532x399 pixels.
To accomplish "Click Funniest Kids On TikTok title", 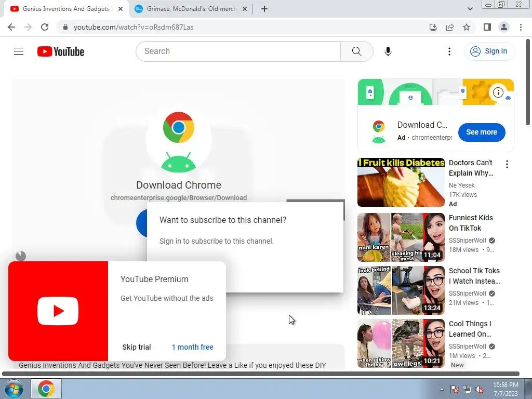I will click(471, 223).
